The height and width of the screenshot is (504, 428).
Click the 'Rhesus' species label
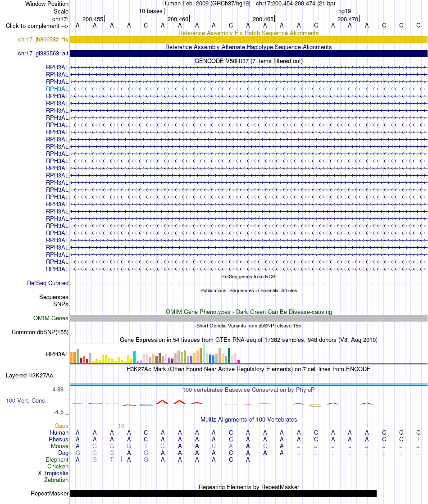coord(59,439)
